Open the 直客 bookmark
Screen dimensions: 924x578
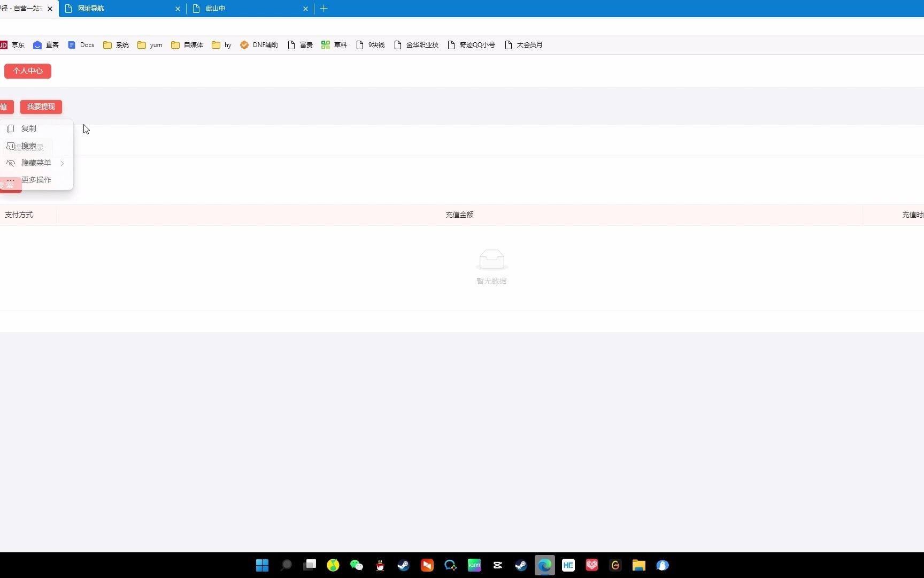pyautogui.click(x=46, y=45)
